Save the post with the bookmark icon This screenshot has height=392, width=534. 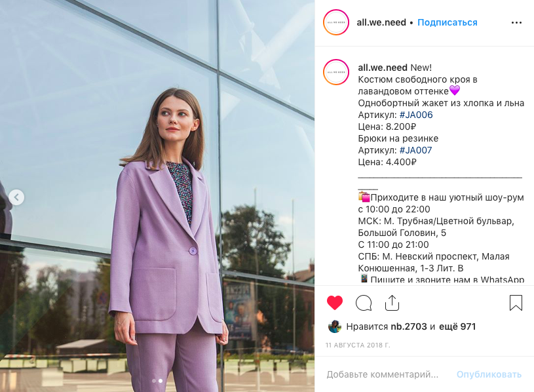[516, 303]
